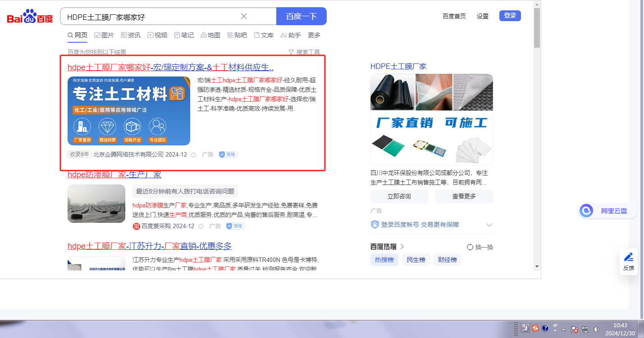Screen dimensions: 644x338
Task: Go to the 地图 tab
Action: (210, 35)
